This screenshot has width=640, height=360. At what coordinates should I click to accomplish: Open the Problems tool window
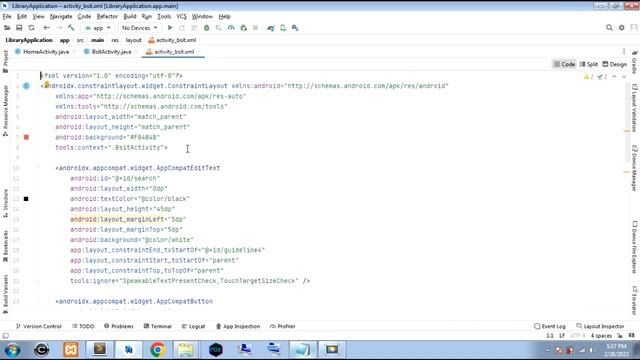pyautogui.click(x=119, y=326)
